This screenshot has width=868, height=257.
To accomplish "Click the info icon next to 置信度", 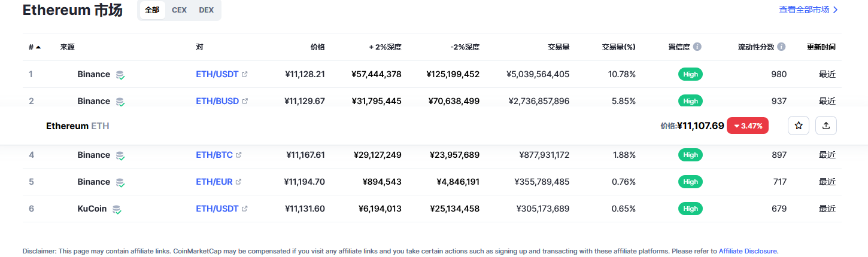I will (x=697, y=47).
